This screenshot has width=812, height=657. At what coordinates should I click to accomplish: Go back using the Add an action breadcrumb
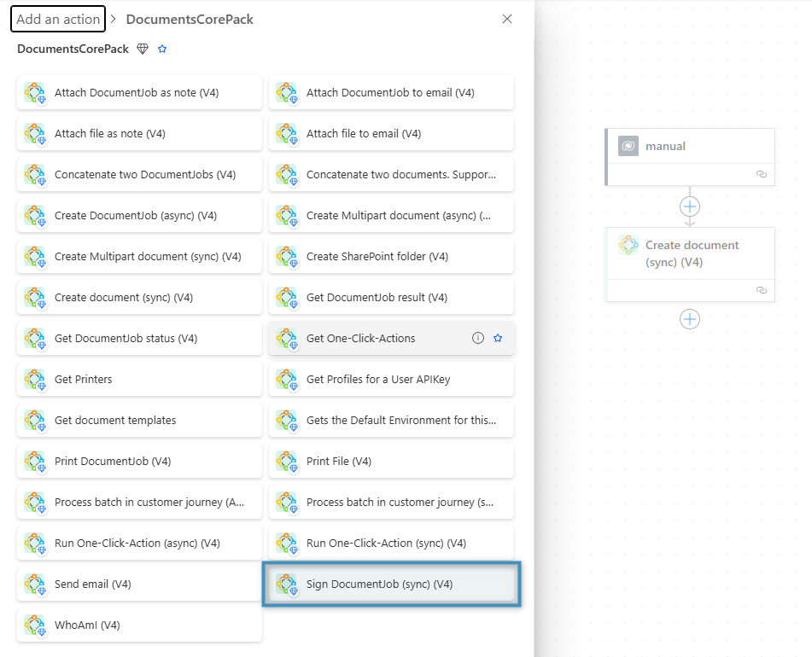tap(57, 18)
